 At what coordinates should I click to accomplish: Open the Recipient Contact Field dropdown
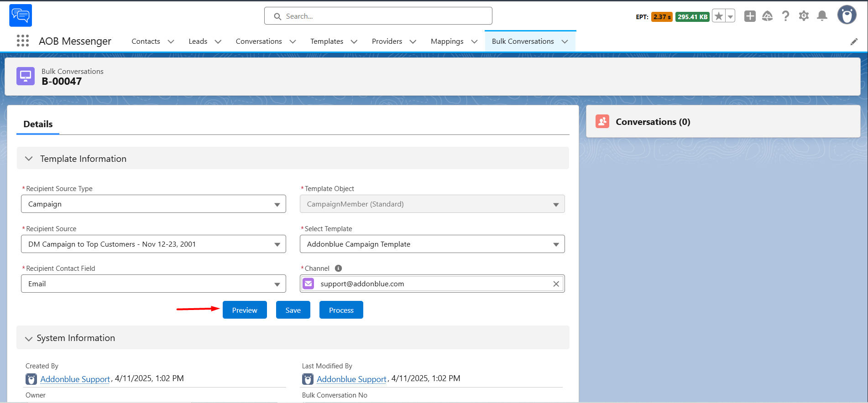pyautogui.click(x=153, y=284)
